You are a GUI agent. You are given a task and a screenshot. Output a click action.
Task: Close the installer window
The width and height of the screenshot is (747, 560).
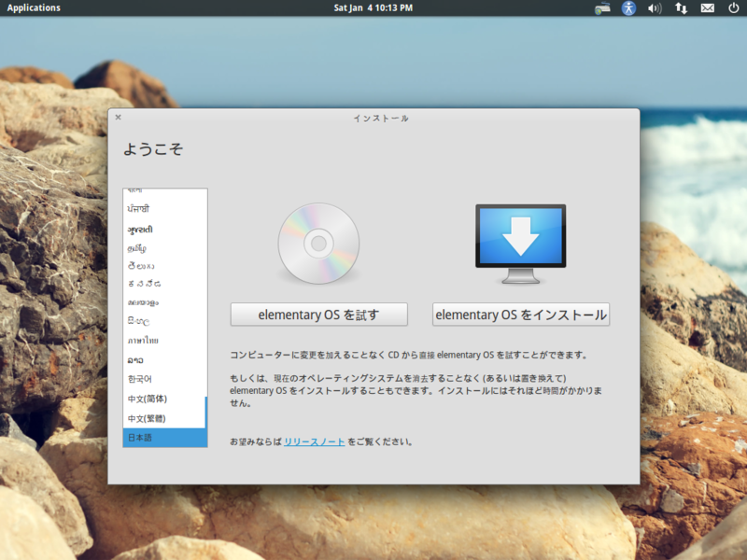click(x=119, y=118)
